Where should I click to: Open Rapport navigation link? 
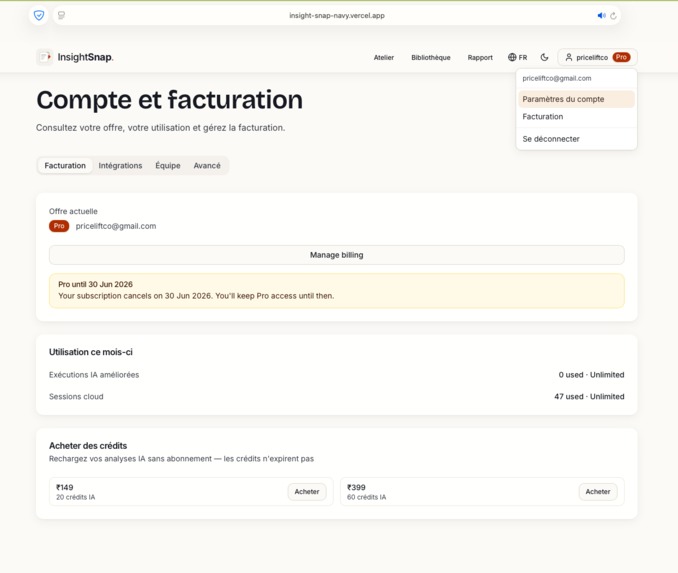click(x=480, y=58)
